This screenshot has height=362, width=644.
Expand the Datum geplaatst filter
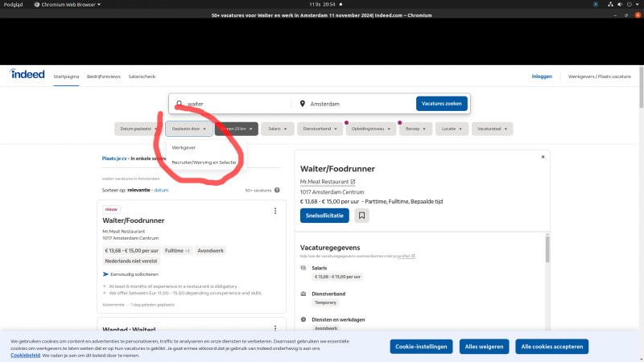pyautogui.click(x=138, y=129)
